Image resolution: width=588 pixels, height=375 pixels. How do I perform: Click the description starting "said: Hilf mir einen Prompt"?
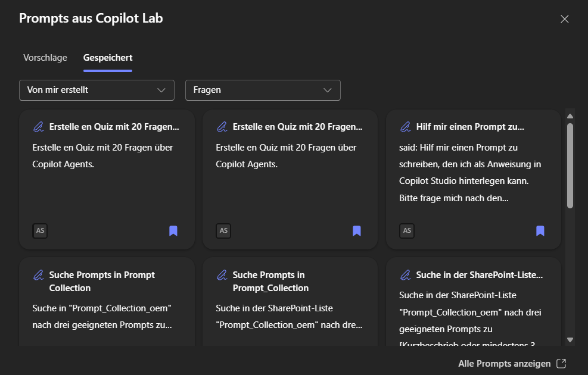[x=470, y=173]
